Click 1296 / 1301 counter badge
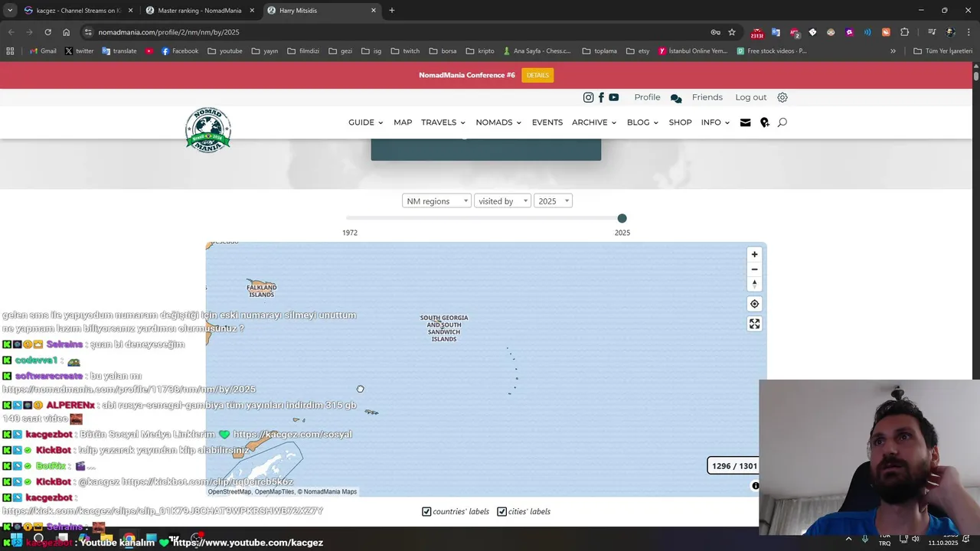The image size is (980, 551). click(734, 466)
